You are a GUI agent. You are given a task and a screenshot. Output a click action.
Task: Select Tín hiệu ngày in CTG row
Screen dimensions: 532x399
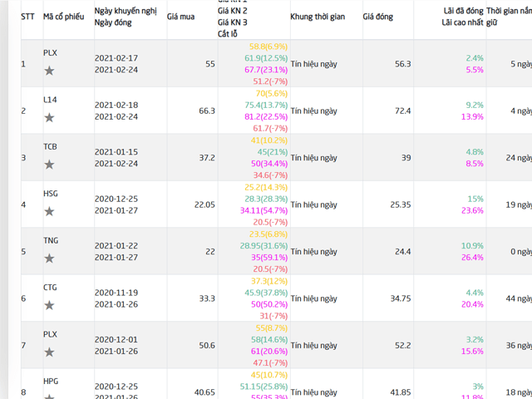click(x=314, y=298)
